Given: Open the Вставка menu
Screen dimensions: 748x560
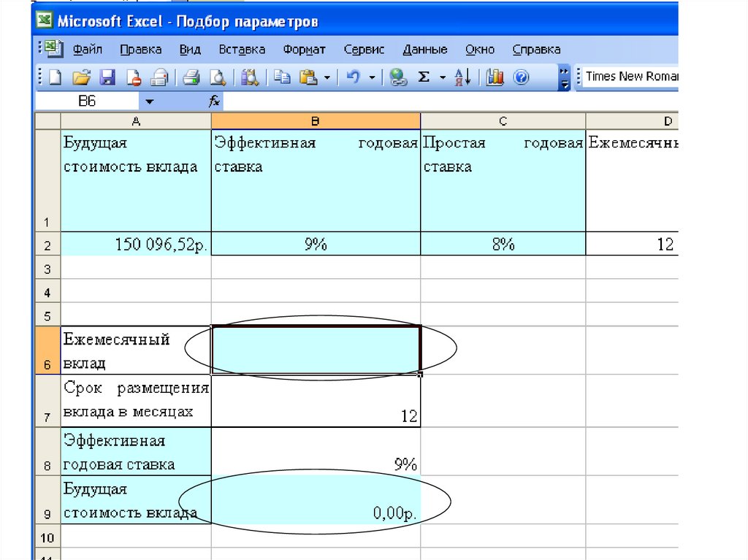Looking at the screenshot, I should 242,50.
